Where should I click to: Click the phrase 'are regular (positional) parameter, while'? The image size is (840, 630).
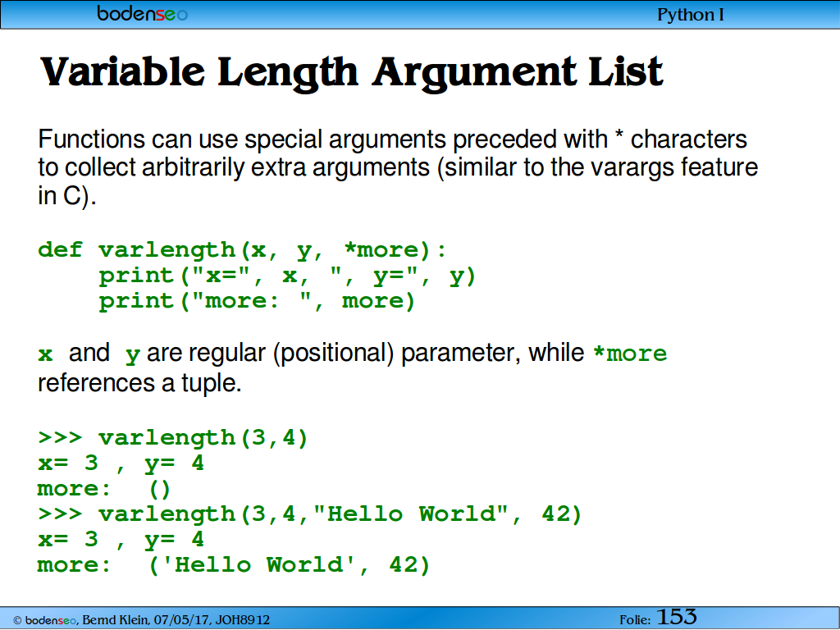[365, 353]
